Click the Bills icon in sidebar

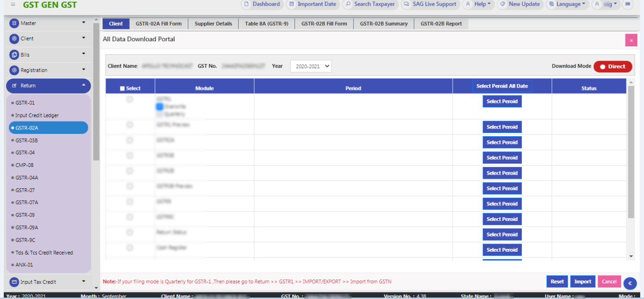click(x=15, y=55)
